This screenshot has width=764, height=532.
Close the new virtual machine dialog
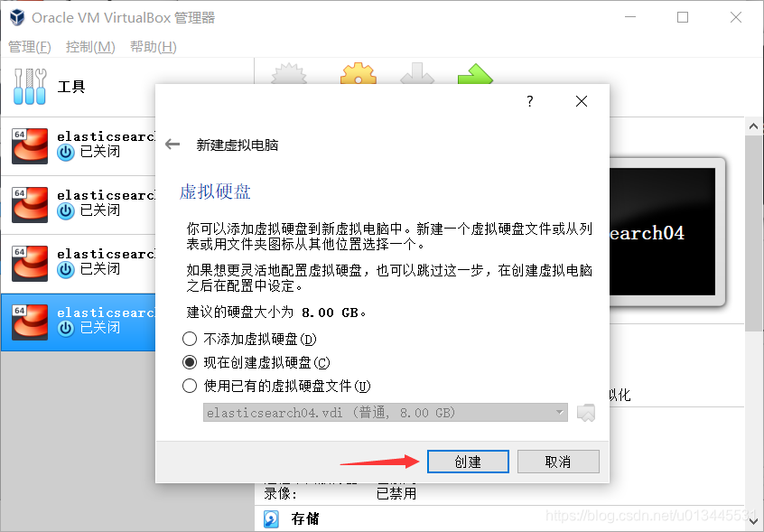click(x=582, y=101)
